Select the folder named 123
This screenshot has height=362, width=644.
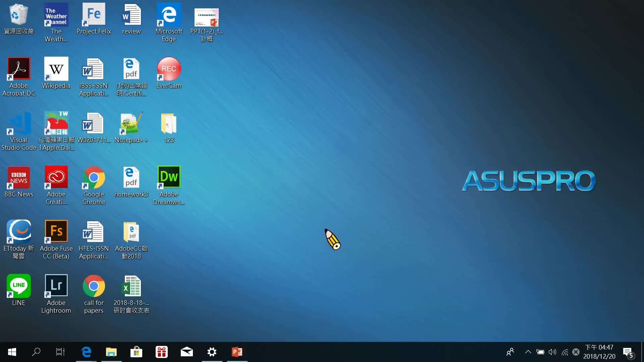[169, 127]
